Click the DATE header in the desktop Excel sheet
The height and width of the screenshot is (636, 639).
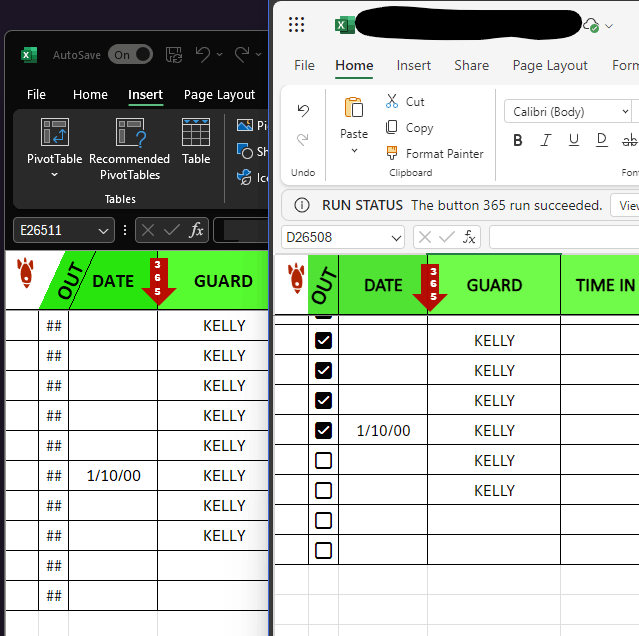(x=113, y=281)
